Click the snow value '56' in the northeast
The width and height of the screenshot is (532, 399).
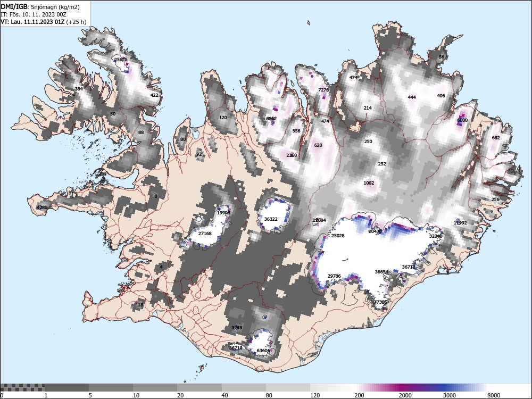[442, 57]
